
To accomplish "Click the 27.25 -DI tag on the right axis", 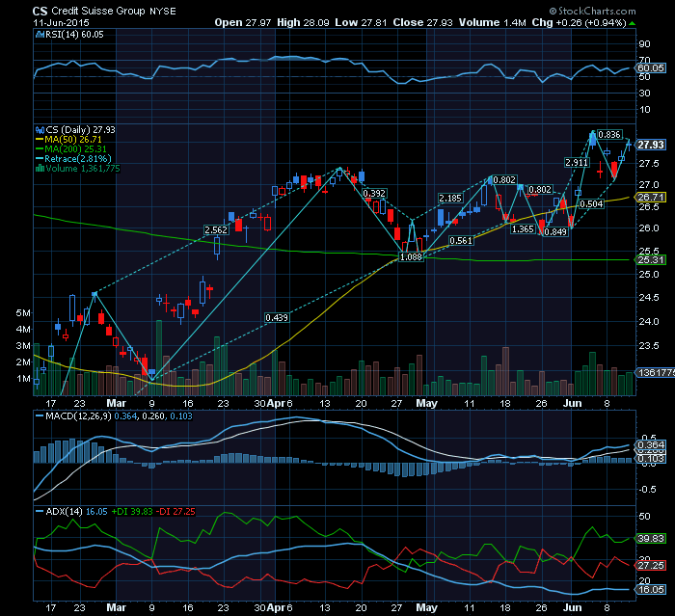I will tap(651, 565).
